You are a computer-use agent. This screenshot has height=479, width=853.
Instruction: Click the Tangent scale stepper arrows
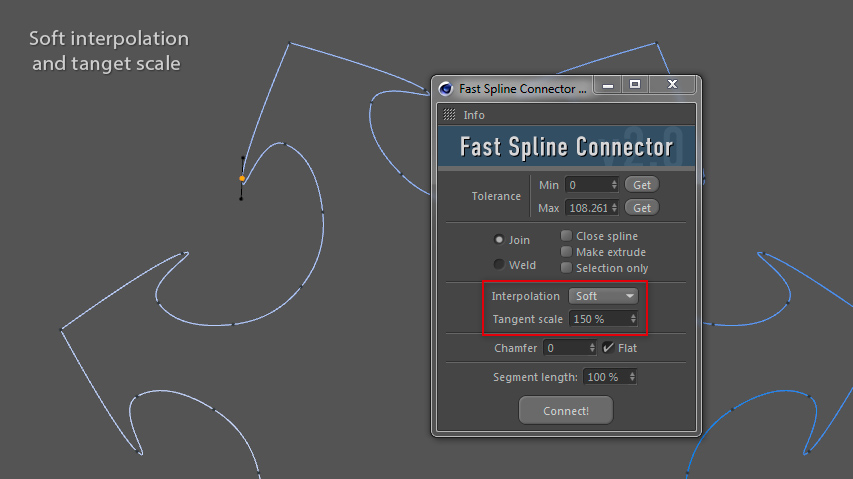click(633, 319)
